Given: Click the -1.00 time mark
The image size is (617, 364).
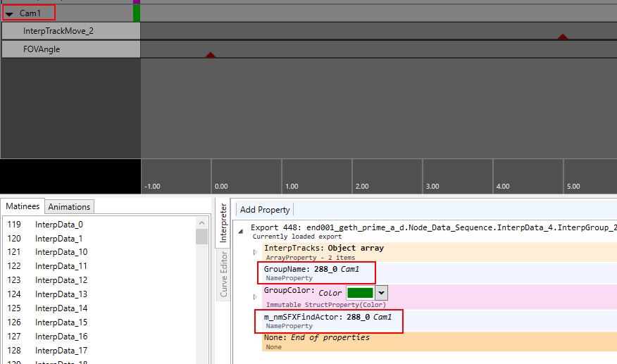Looking at the screenshot, I should point(152,186).
